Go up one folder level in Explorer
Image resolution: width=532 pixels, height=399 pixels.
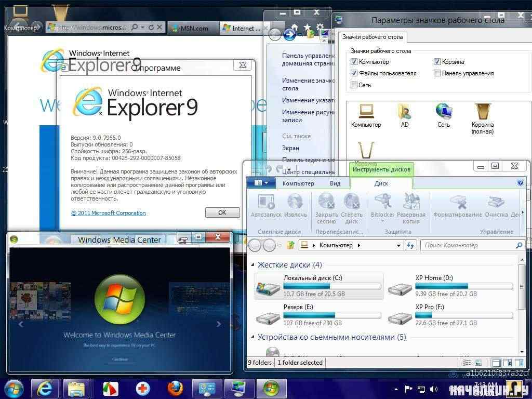coord(290,245)
